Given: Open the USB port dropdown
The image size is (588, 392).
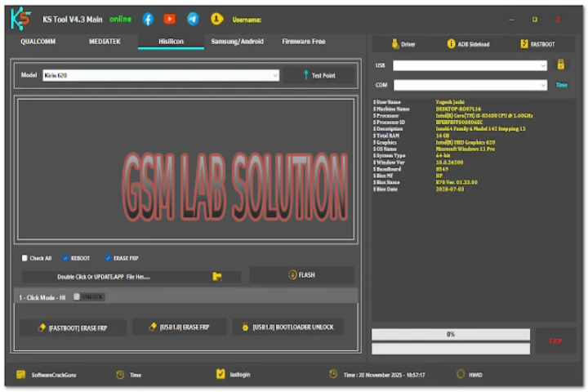Looking at the screenshot, I should [470, 65].
